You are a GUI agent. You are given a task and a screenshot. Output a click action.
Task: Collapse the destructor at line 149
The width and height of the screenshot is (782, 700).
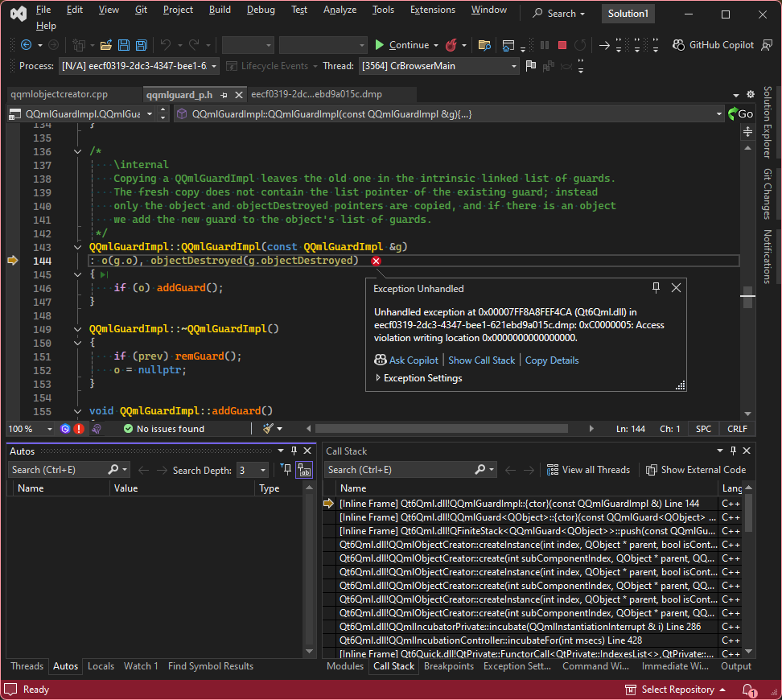point(77,329)
